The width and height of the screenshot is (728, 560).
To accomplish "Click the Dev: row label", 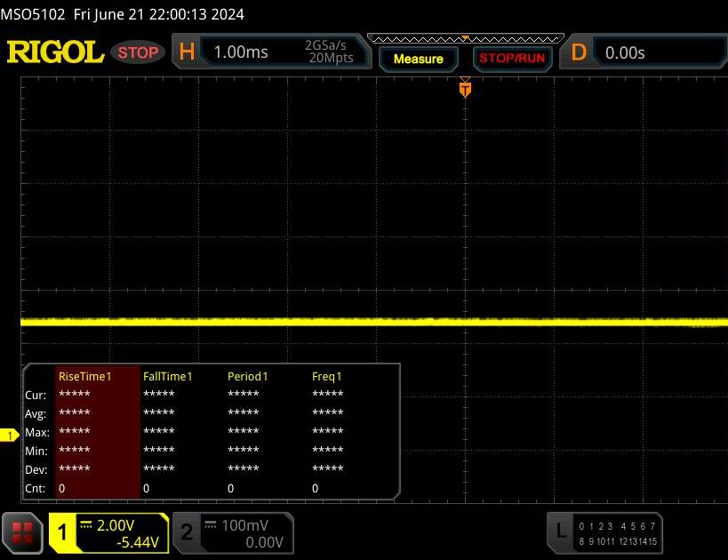I will click(x=36, y=469).
